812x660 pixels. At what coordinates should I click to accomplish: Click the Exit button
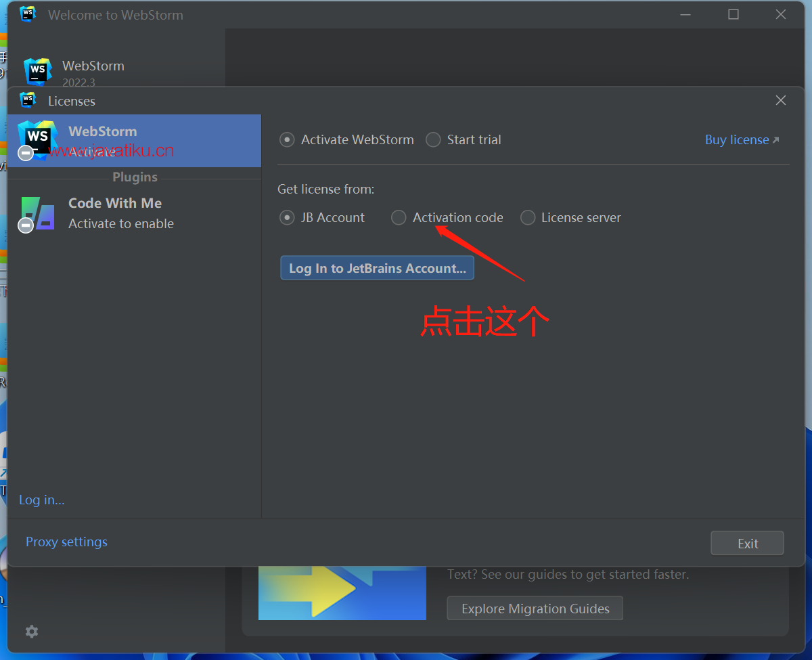coord(747,544)
